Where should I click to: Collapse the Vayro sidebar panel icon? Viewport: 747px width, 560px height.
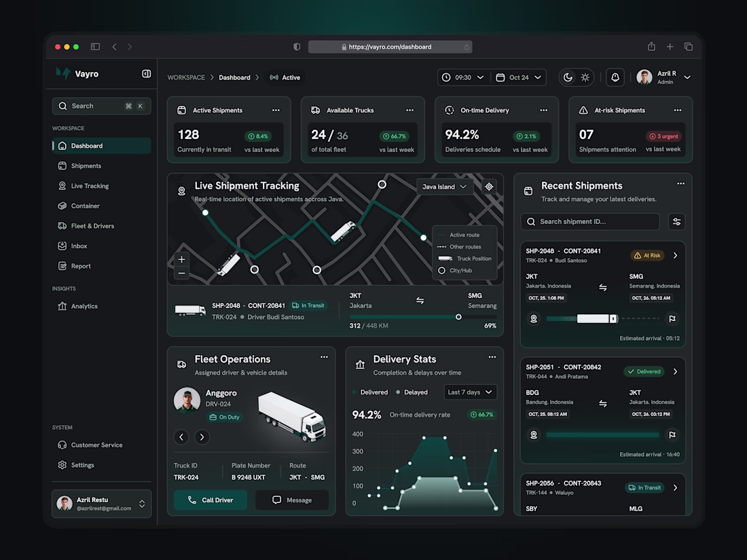[x=146, y=74]
